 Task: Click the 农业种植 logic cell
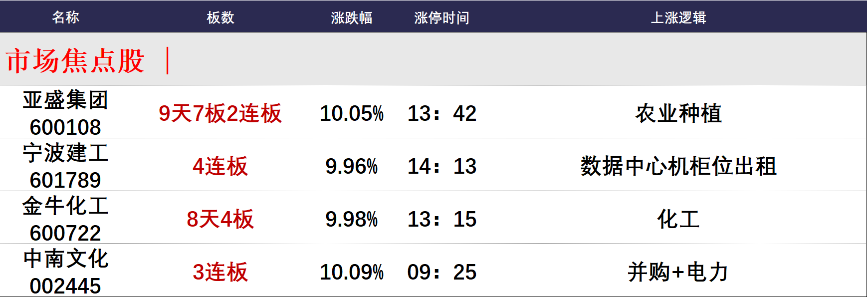coord(678,113)
